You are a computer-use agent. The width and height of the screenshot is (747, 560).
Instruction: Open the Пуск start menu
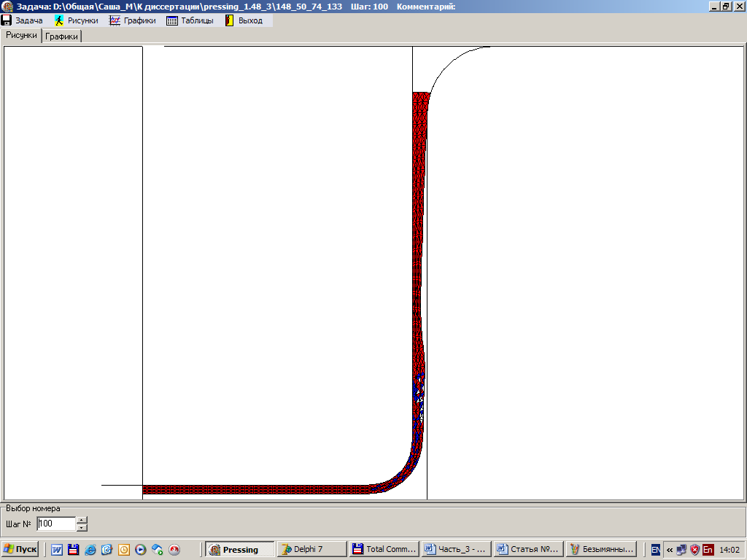pyautogui.click(x=20, y=550)
